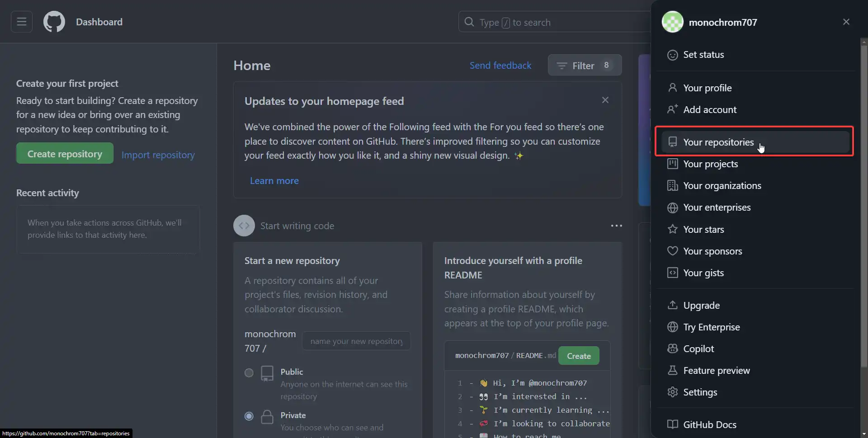Follow the Learn more link
868x438 pixels.
coord(274,181)
